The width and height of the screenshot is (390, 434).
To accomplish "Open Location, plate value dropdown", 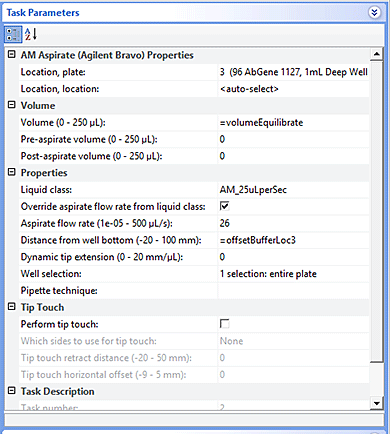I will tap(294, 72).
